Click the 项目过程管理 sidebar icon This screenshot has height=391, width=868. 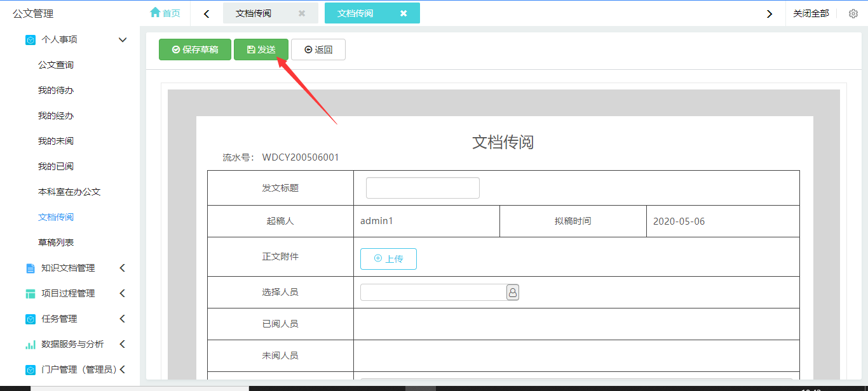pyautogui.click(x=31, y=293)
